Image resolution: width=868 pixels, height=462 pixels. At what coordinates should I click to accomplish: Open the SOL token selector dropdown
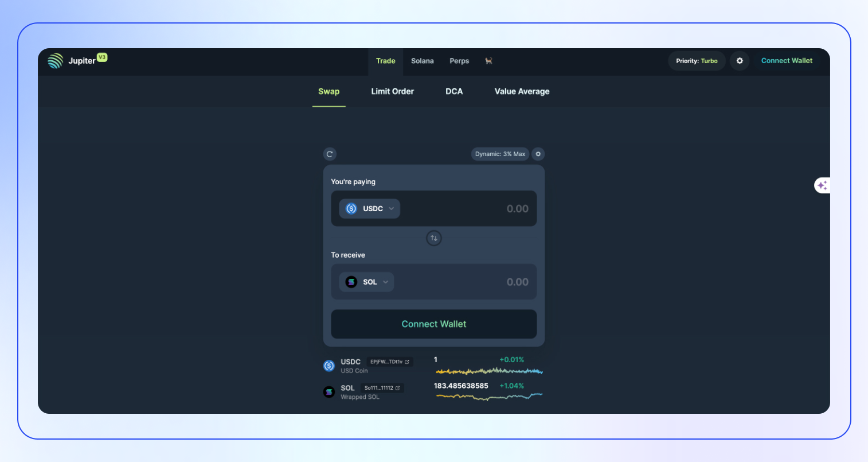pos(367,282)
